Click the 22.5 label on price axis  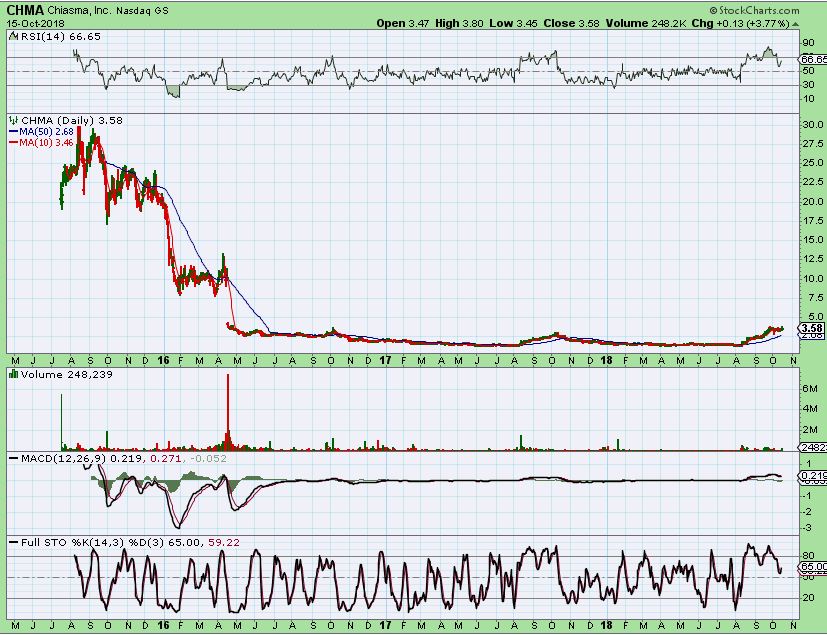813,182
